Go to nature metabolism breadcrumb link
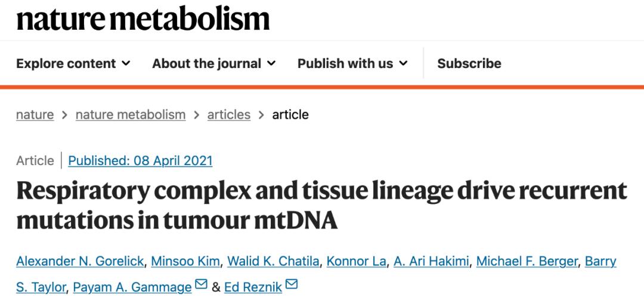The width and height of the screenshot is (644, 304). point(131,114)
